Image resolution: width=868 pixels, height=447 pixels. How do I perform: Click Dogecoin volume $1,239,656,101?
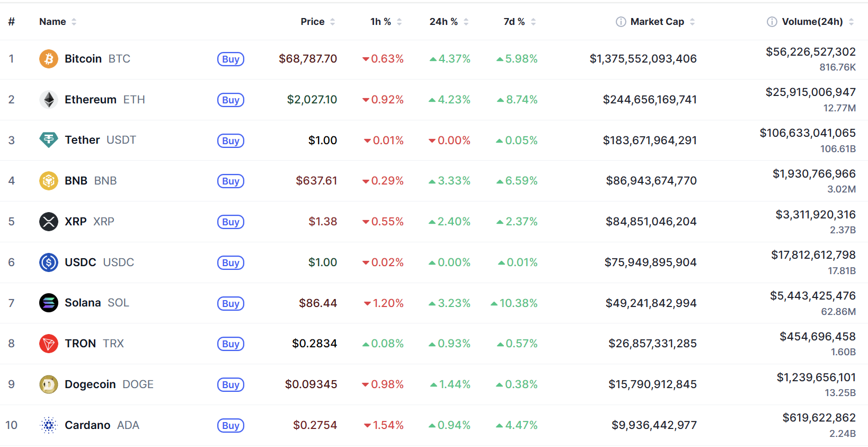[816, 378]
